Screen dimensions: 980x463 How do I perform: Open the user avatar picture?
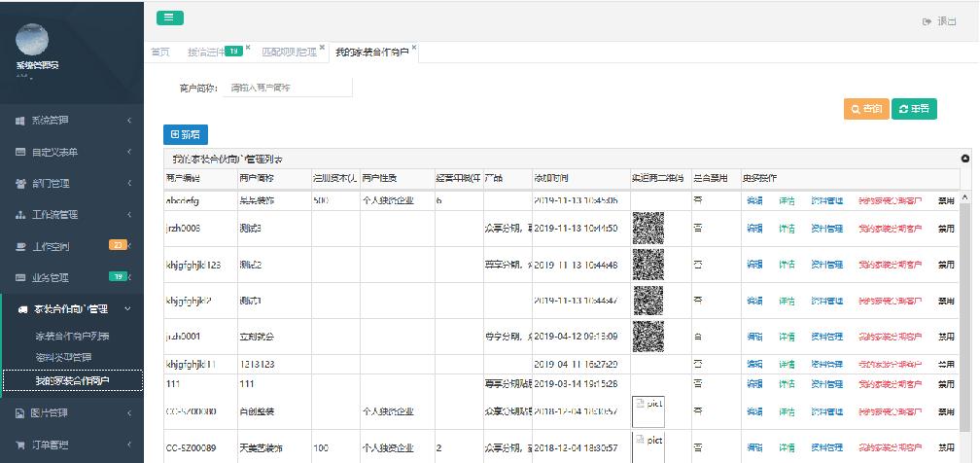pos(32,40)
